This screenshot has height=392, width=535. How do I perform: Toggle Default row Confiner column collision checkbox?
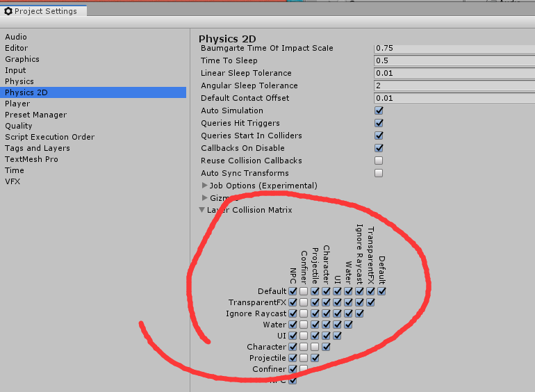coord(304,291)
